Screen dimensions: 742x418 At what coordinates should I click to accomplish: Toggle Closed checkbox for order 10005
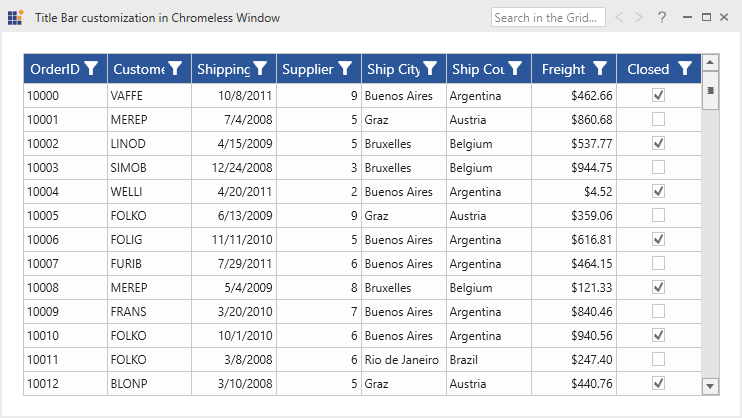coord(658,216)
